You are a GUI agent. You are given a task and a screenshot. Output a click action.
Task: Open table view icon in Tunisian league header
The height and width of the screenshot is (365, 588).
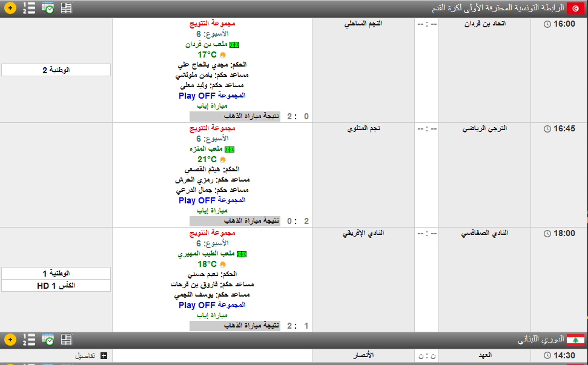click(67, 8)
